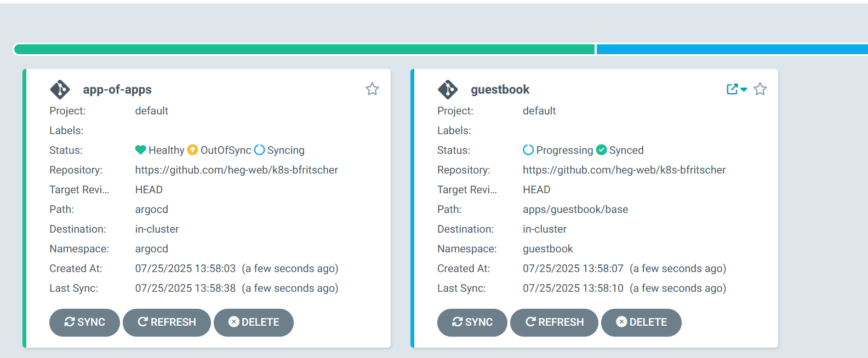Delete the guestbook application
Viewport: 868px width, 358px height.
(641, 322)
